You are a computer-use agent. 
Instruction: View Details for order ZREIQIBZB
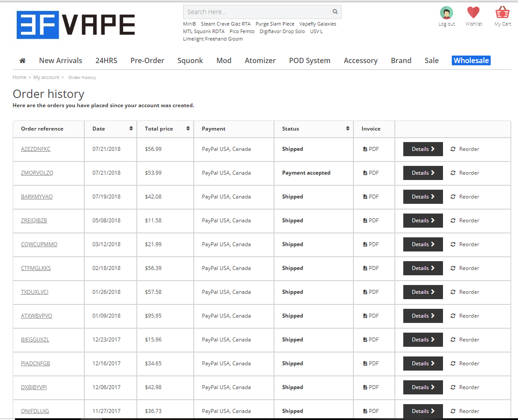[423, 221]
